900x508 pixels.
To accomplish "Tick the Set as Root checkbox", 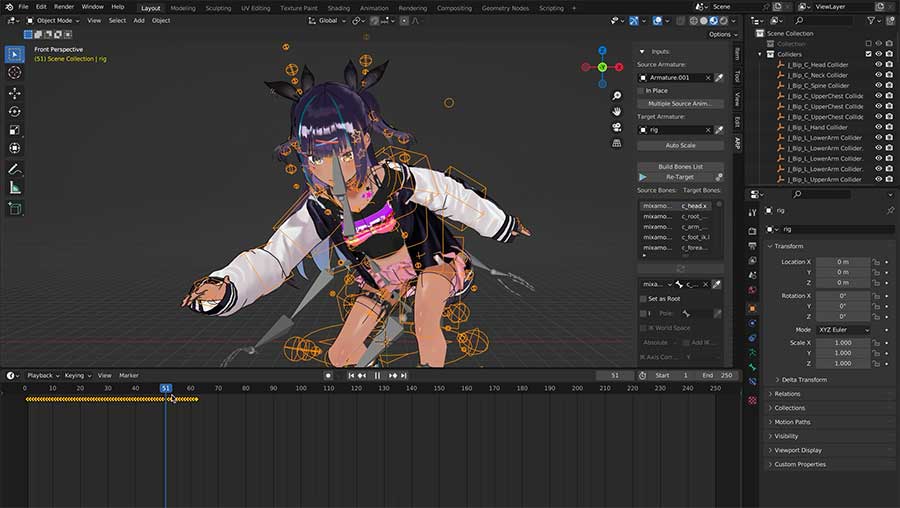I will [x=643, y=298].
